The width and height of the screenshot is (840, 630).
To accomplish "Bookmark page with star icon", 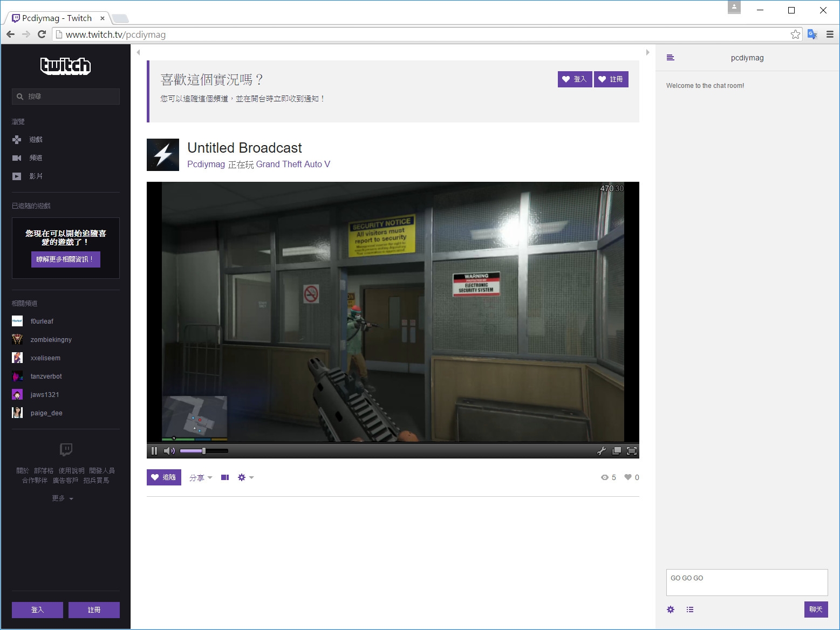I will [795, 35].
